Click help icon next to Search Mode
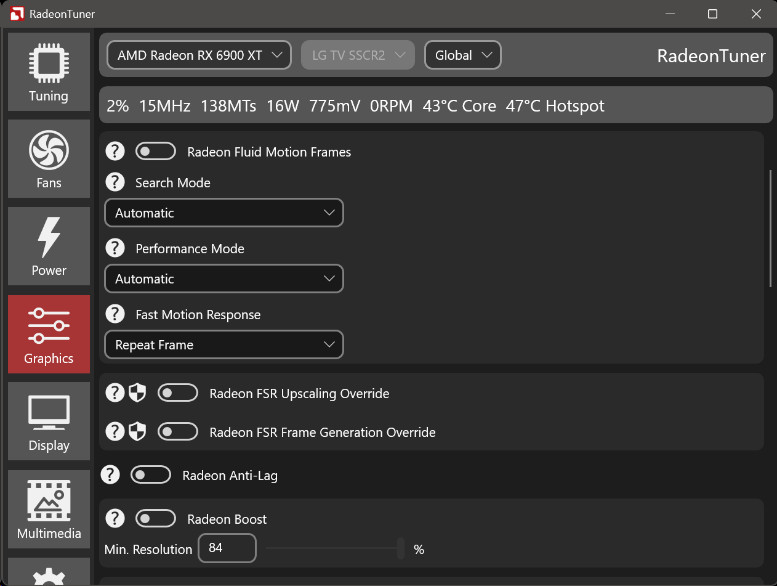Viewport: 777px width, 586px height. [115, 183]
